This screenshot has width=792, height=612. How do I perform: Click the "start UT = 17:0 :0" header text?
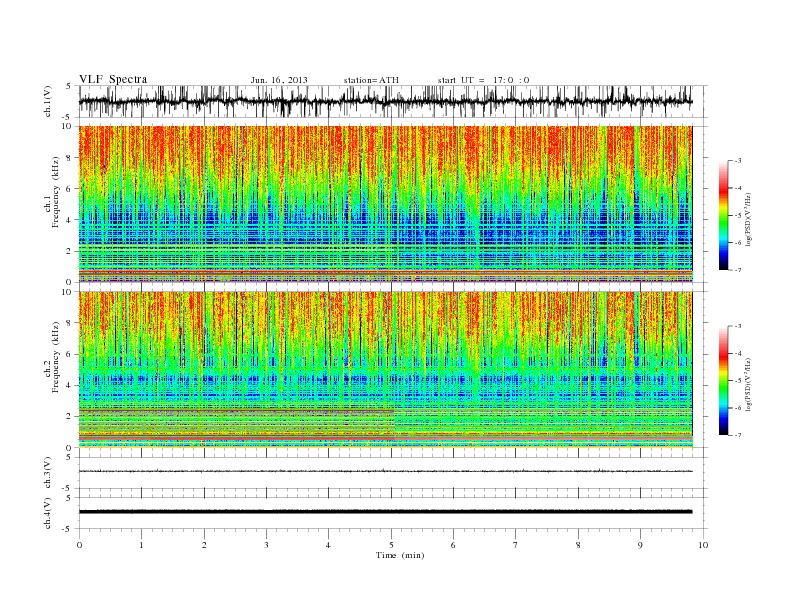pyautogui.click(x=483, y=80)
